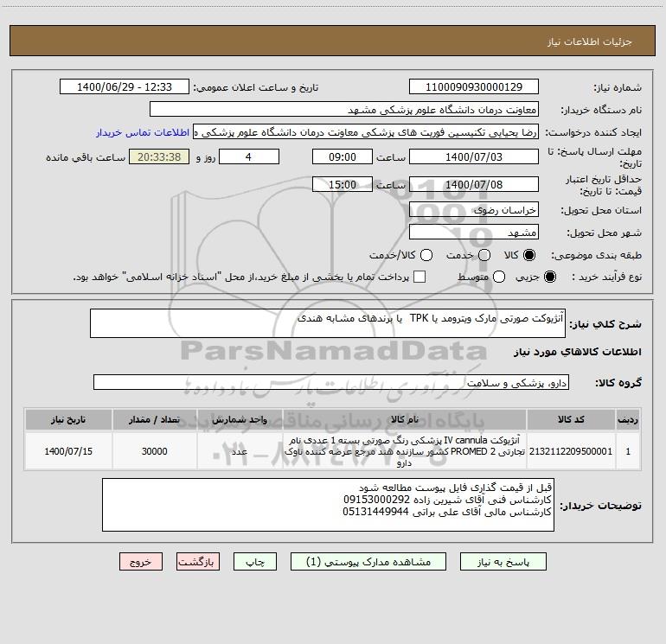Click the request creator field
The height and width of the screenshot is (644, 666).
(366, 132)
